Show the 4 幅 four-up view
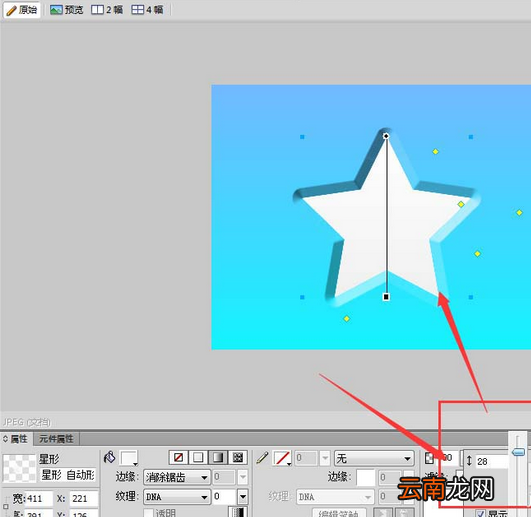 (x=148, y=10)
